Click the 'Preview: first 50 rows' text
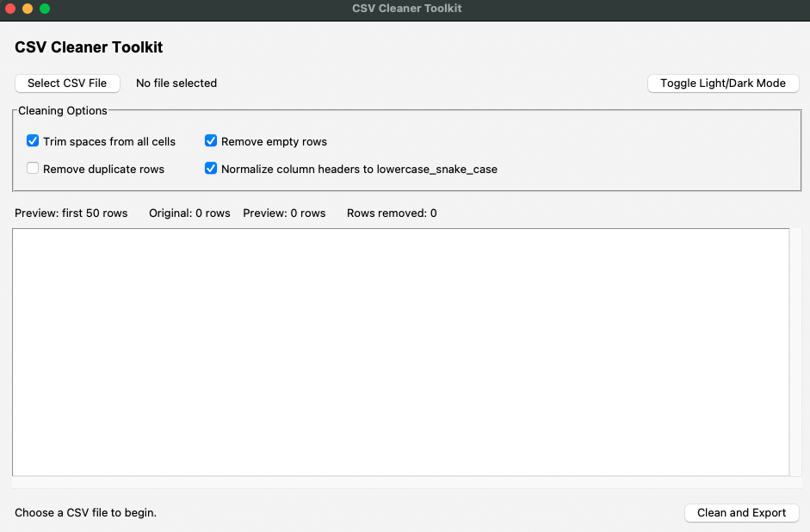810x532 pixels. [71, 213]
